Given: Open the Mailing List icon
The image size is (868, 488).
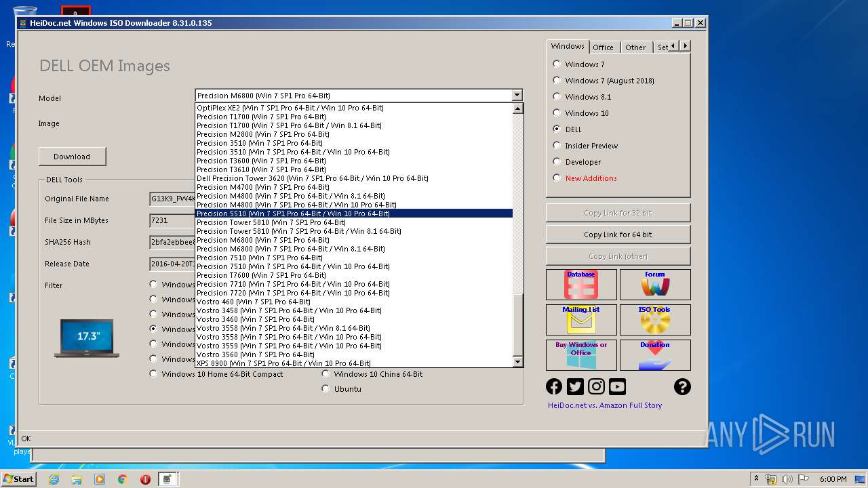Looking at the screenshot, I should pos(581,320).
